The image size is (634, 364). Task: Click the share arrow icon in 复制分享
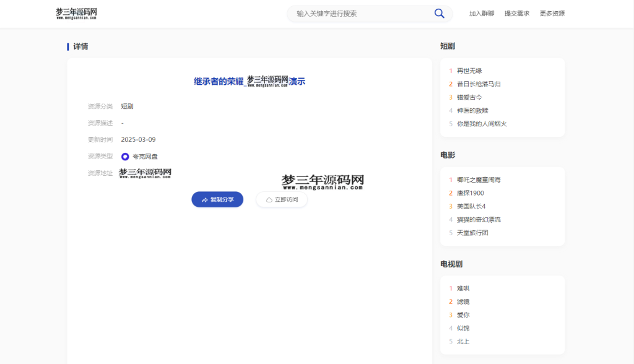coord(204,199)
